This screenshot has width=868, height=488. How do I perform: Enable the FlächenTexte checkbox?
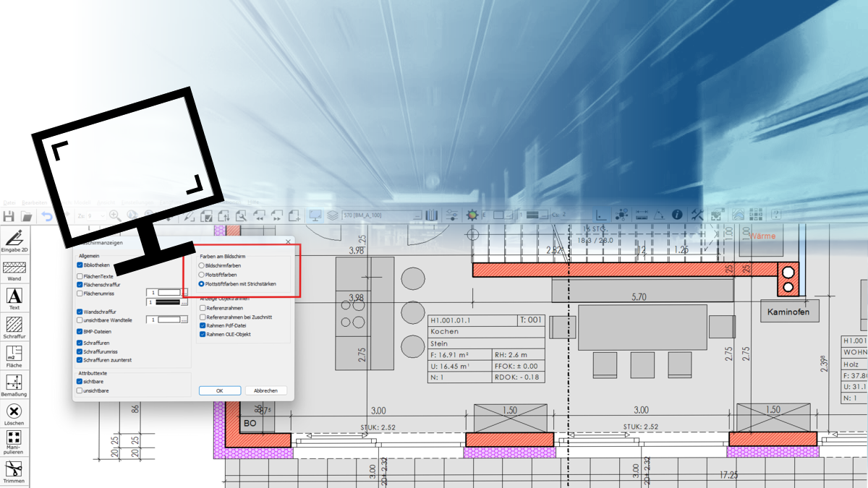click(80, 276)
